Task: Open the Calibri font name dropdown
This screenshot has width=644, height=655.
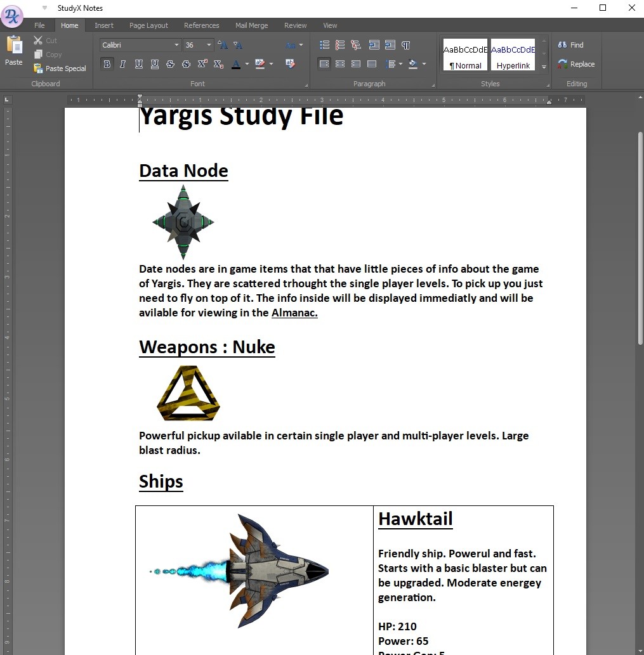Action: tap(178, 44)
